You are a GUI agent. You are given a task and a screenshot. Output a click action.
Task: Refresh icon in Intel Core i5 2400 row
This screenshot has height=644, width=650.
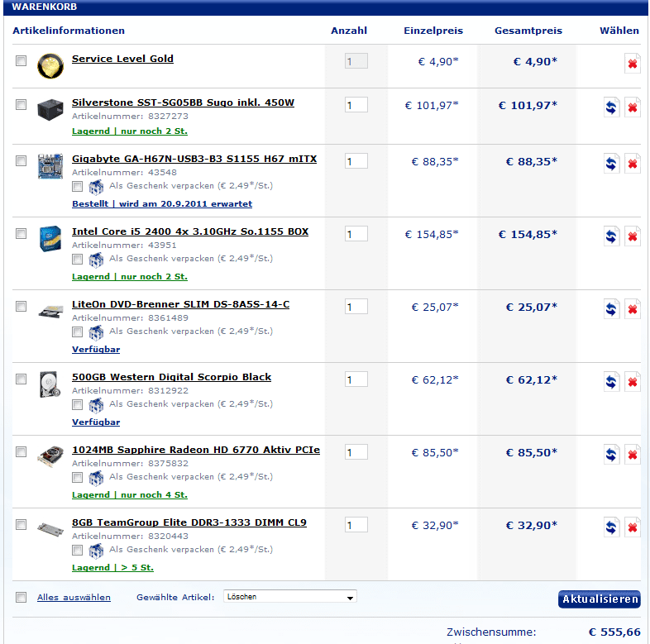611,236
